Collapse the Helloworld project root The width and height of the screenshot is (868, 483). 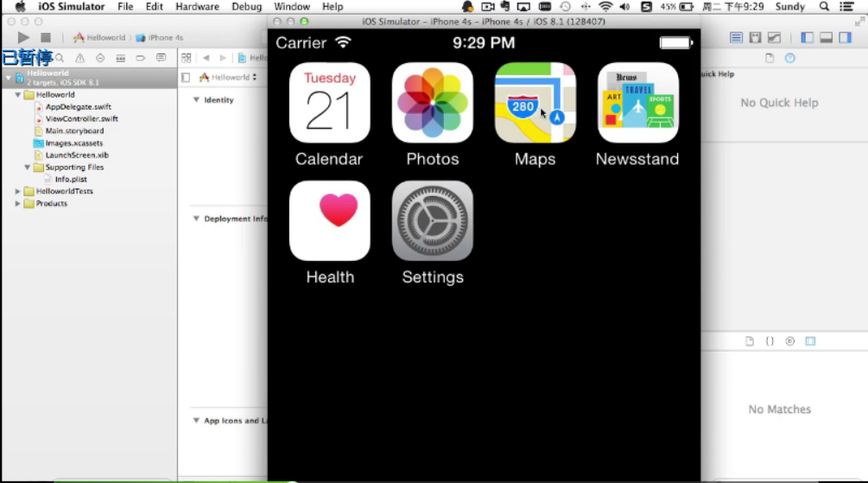click(x=9, y=78)
